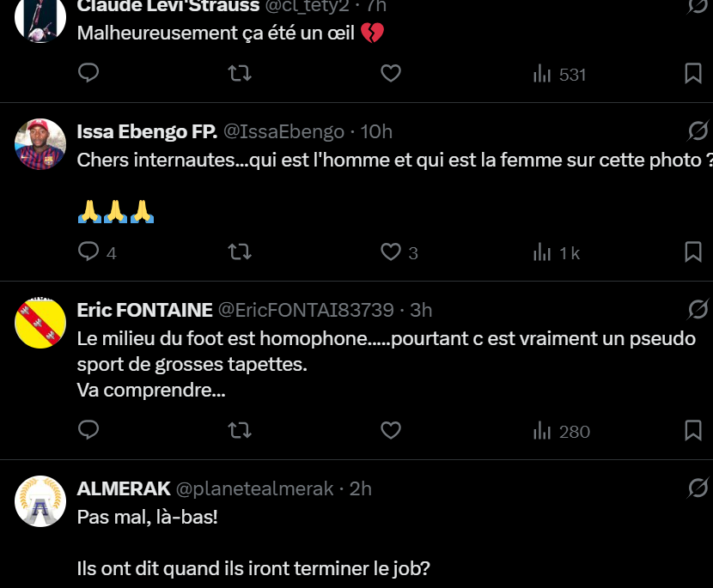This screenshot has height=588, width=713.
Task: Bookmark the Claude Levi'Strauss tweet
Action: 692,74
